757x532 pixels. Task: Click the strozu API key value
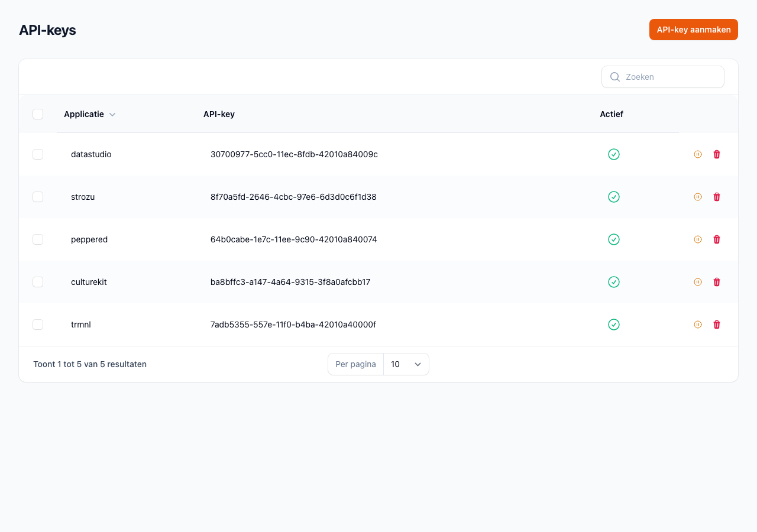click(x=293, y=197)
